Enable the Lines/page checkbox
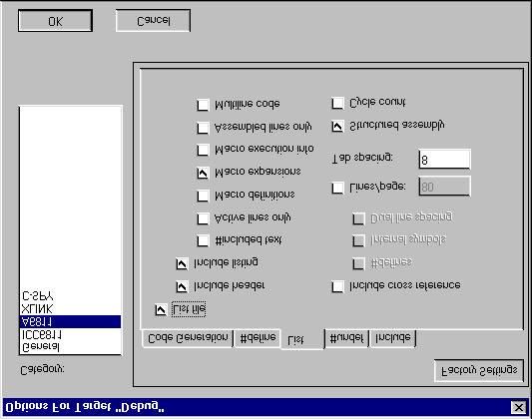 [x=337, y=188]
